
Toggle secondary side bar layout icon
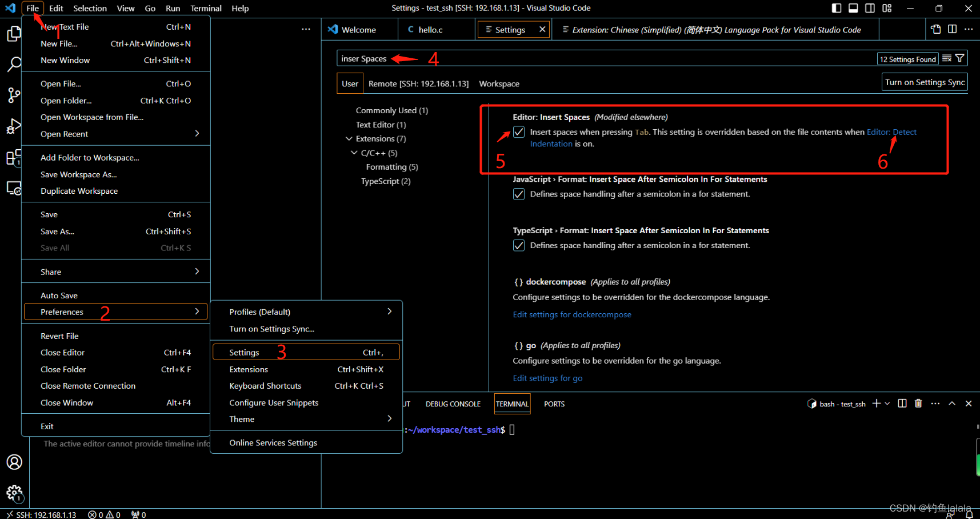click(870, 8)
